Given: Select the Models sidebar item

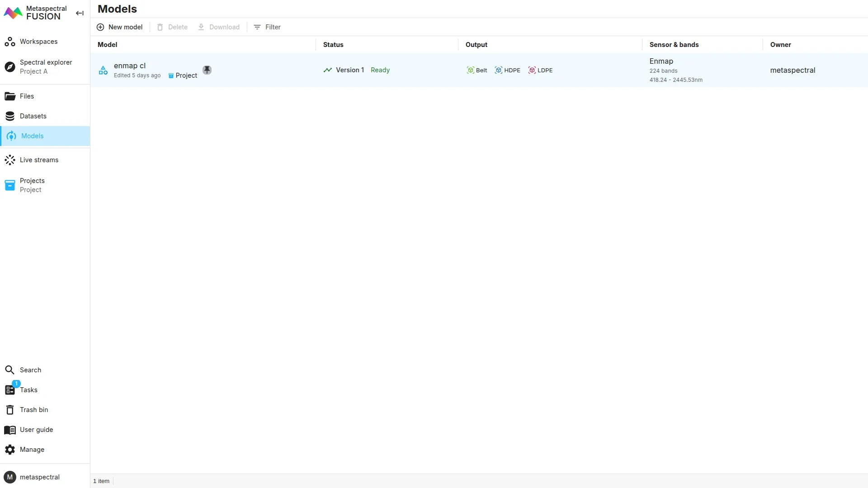Looking at the screenshot, I should 32,136.
